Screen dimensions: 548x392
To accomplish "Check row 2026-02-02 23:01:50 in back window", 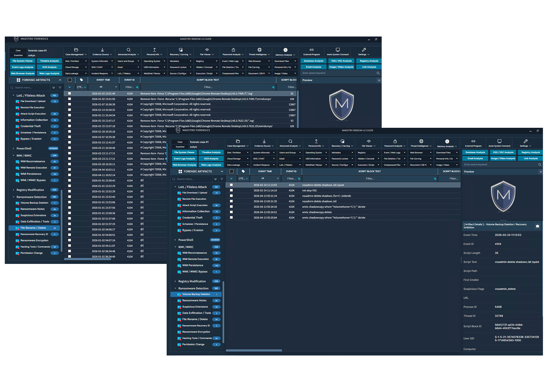I will pyautogui.click(x=70, y=99).
